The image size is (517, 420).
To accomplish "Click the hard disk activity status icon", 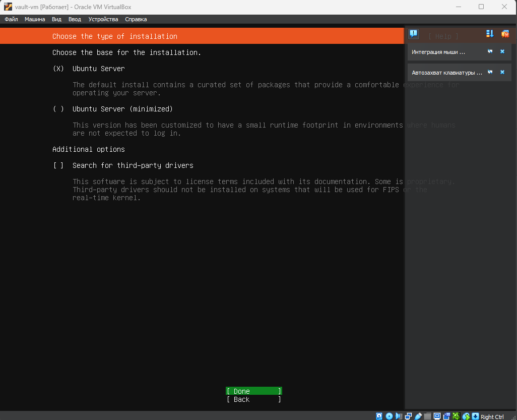I will tap(379, 416).
